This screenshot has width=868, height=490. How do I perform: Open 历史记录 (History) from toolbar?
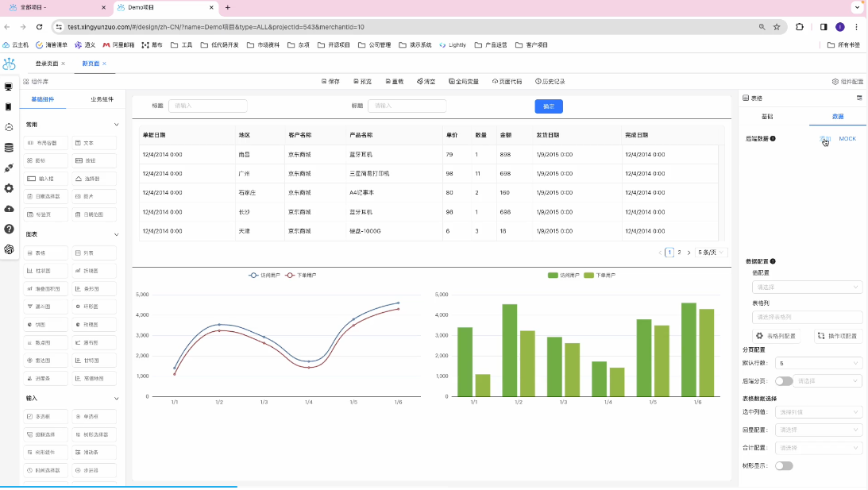[550, 81]
